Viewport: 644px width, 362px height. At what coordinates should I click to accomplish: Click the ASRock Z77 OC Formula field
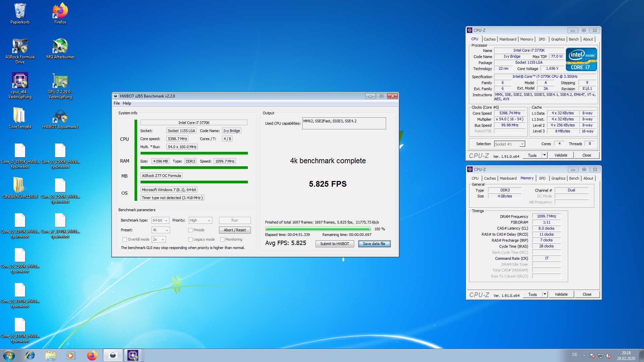tap(161, 176)
